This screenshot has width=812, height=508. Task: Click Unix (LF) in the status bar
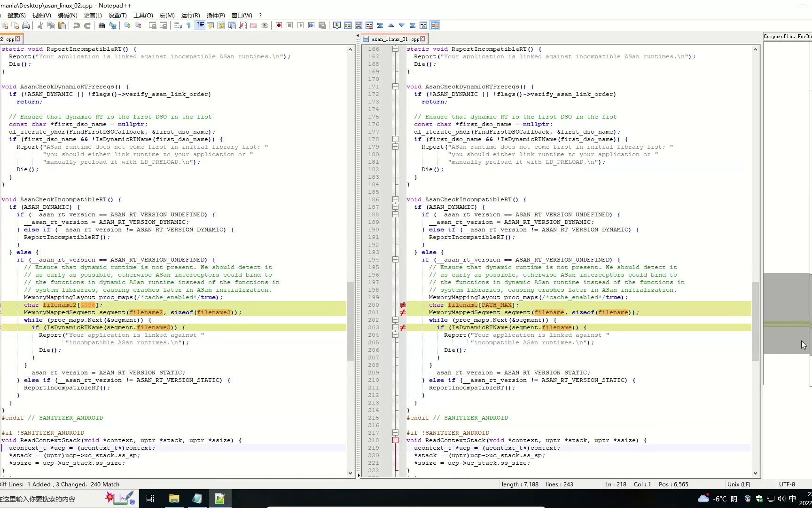click(x=739, y=484)
